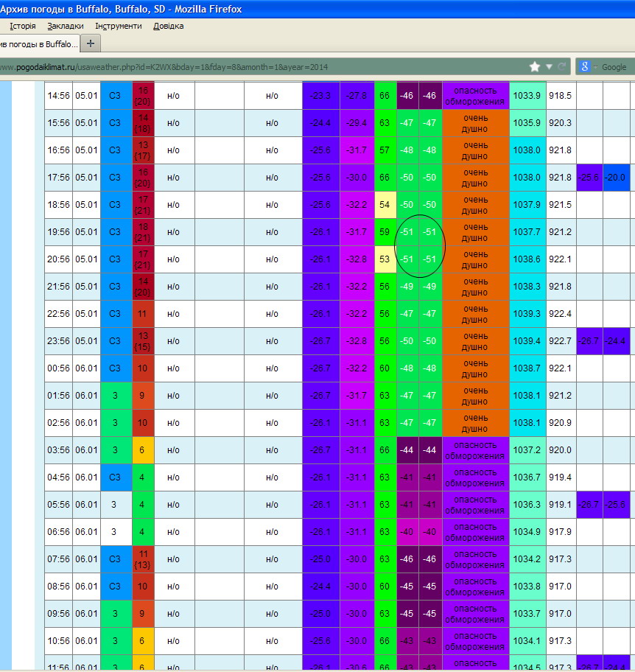Select the time cell 20:56

point(58,259)
